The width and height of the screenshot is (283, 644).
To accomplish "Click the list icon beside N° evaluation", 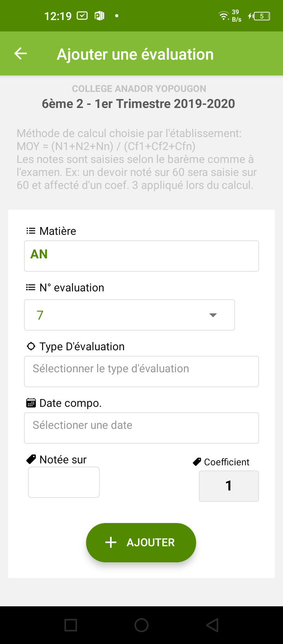I will (x=31, y=287).
